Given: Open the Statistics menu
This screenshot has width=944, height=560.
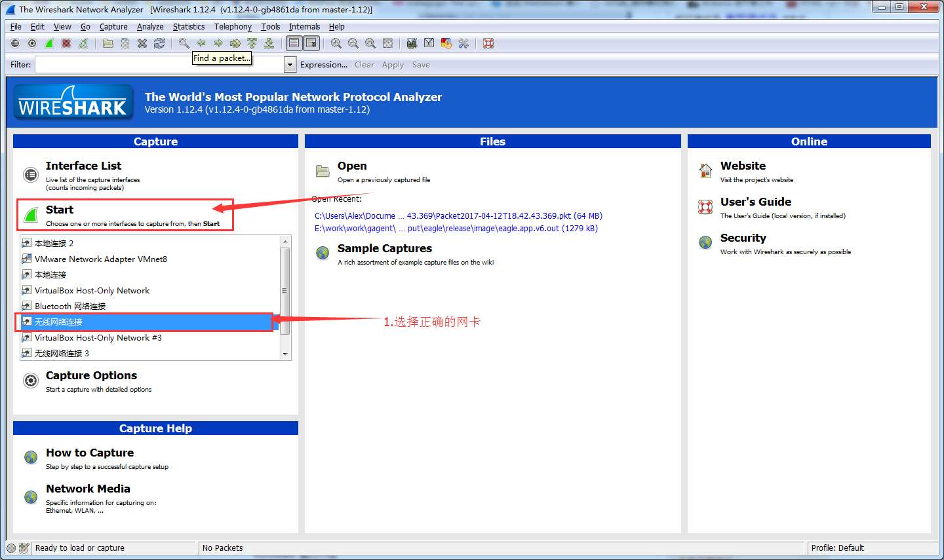Looking at the screenshot, I should pyautogui.click(x=189, y=27).
